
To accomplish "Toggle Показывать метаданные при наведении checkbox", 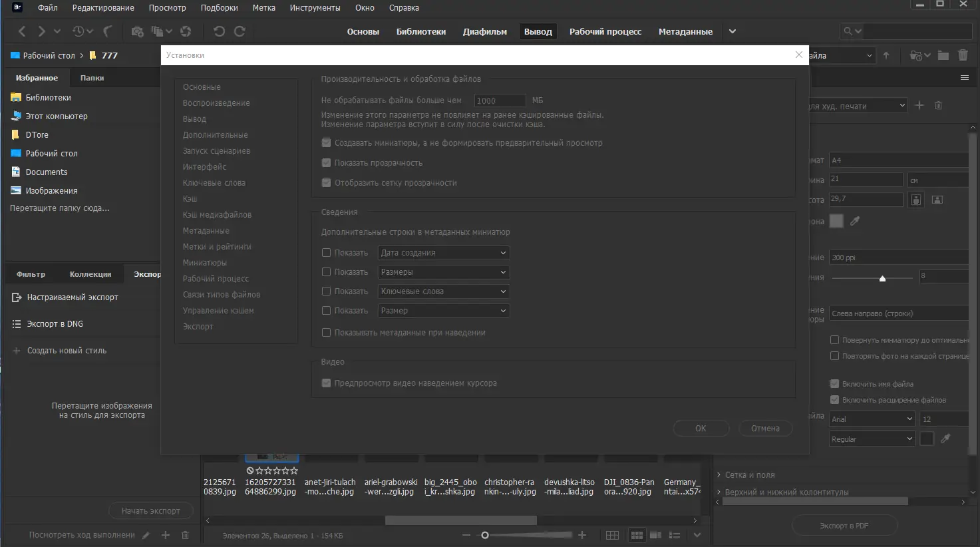I will 326,333.
